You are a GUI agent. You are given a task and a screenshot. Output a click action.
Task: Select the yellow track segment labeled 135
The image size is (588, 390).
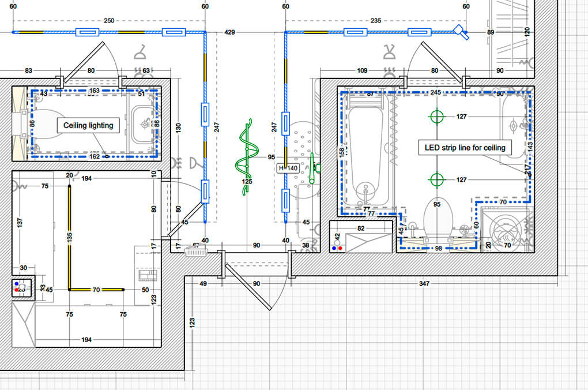coord(70,237)
